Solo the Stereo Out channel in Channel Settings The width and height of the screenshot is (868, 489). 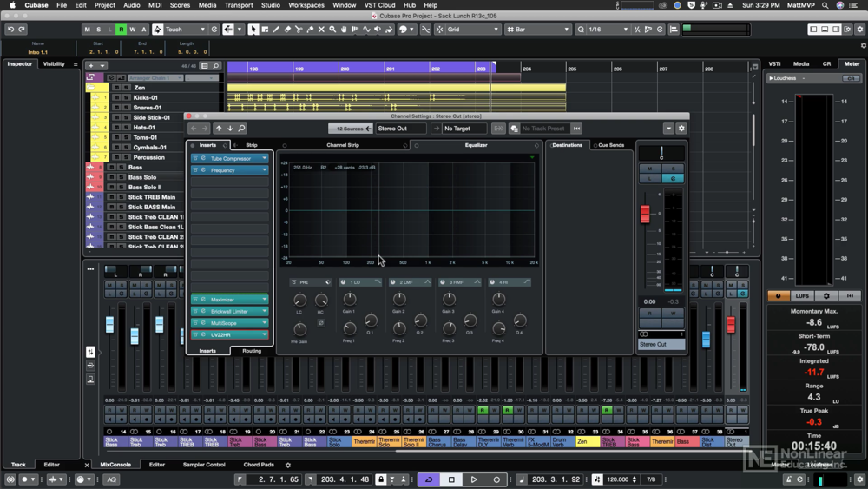[674, 169]
